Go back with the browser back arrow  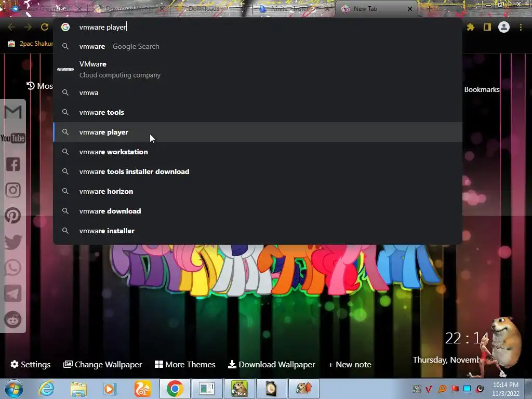coord(11,27)
